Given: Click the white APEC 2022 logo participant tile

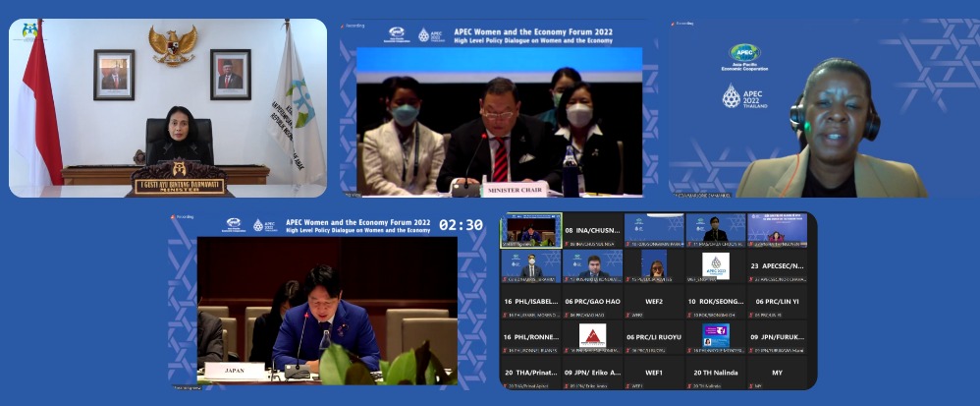Looking at the screenshot, I should tap(716, 265).
